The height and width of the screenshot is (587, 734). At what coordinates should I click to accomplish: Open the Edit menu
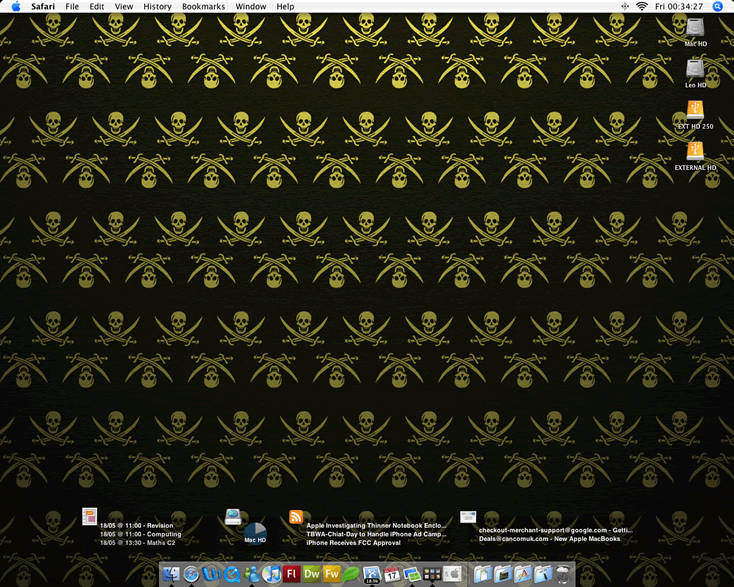(97, 7)
